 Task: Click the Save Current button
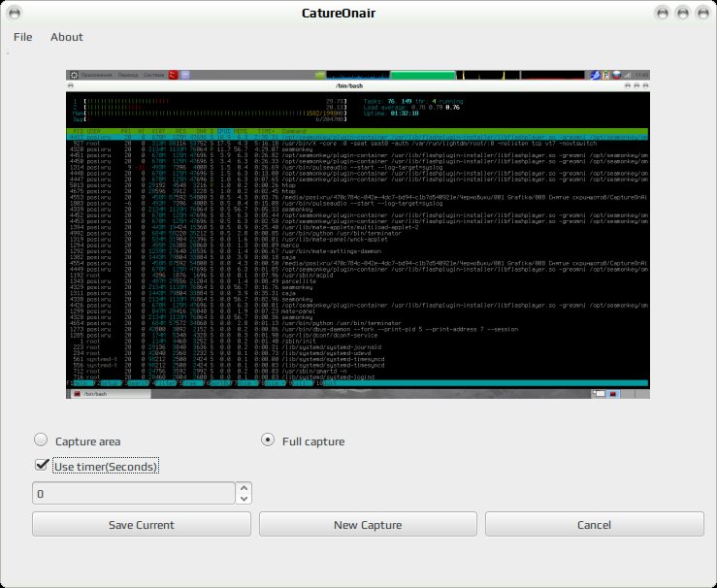coord(142,524)
